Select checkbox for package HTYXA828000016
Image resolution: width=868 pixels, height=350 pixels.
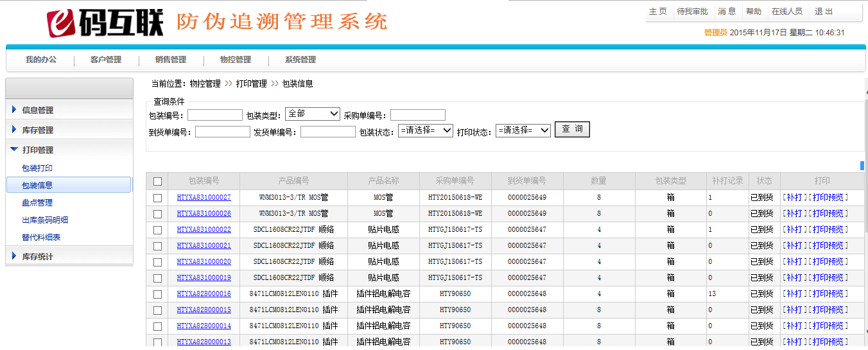pos(158,294)
